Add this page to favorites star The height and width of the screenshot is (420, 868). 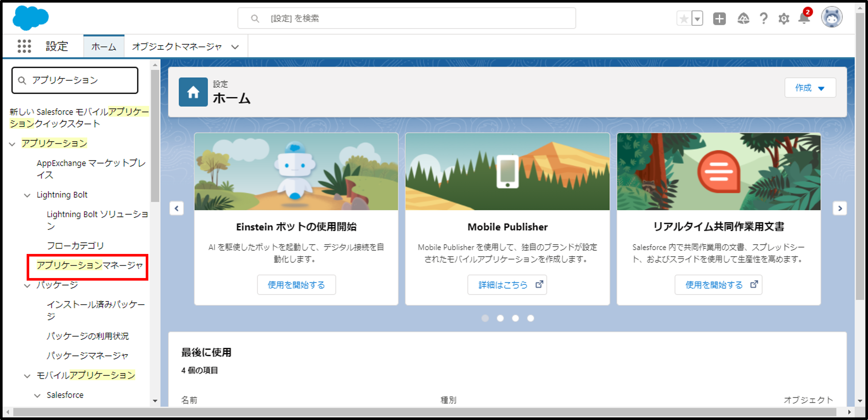[x=684, y=19]
